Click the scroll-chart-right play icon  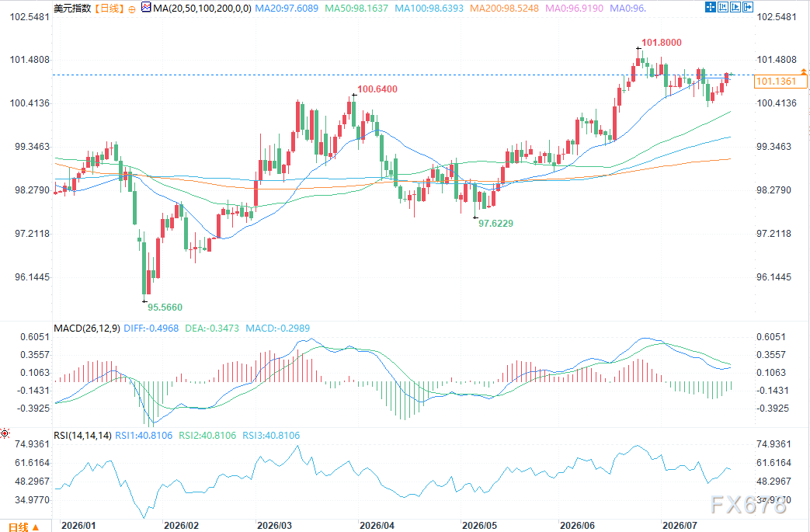point(735,7)
